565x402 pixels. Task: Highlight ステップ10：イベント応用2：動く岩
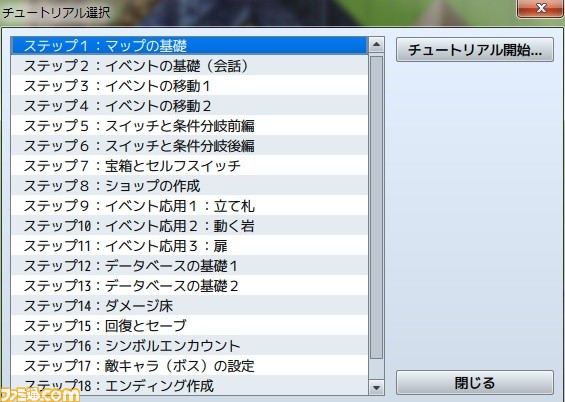point(190,226)
